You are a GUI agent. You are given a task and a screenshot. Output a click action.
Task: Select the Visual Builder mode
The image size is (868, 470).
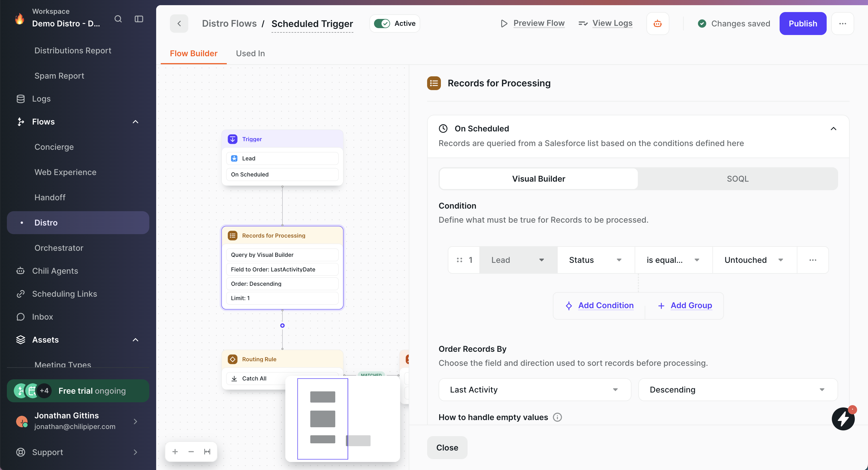coord(538,178)
